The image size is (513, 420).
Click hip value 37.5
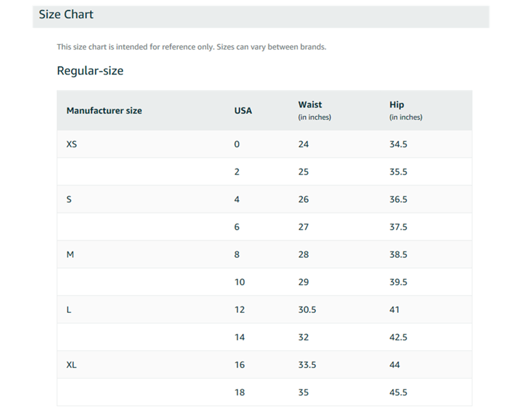pos(398,227)
